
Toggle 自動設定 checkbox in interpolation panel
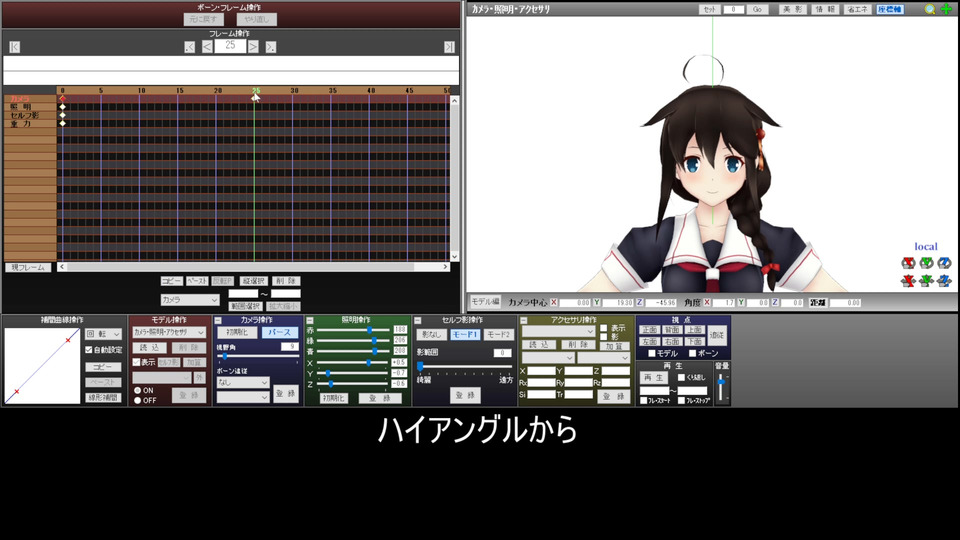(89, 350)
